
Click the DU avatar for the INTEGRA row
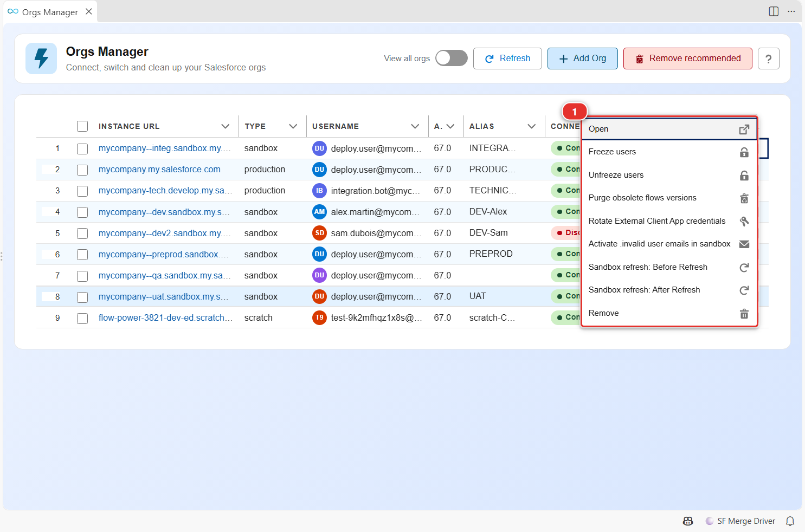pos(319,148)
